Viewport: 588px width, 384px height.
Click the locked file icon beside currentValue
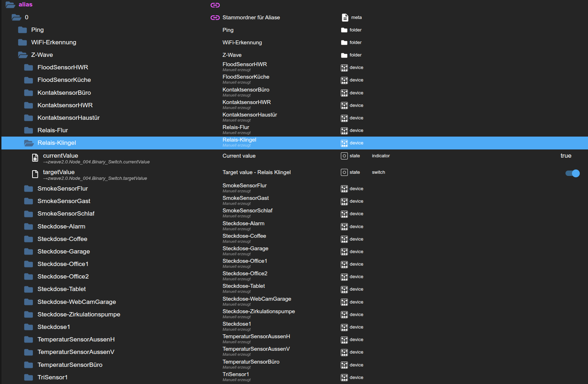tap(35, 158)
